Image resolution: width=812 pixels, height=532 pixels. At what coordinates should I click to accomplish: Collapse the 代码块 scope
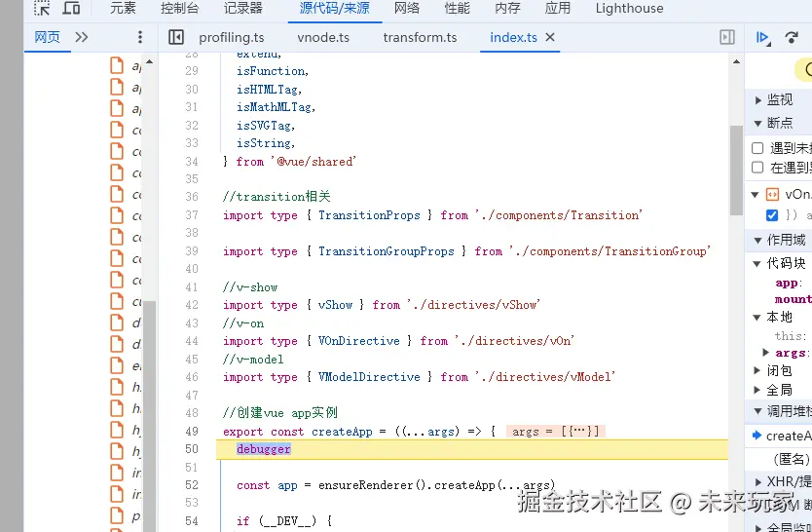pyautogui.click(x=757, y=264)
